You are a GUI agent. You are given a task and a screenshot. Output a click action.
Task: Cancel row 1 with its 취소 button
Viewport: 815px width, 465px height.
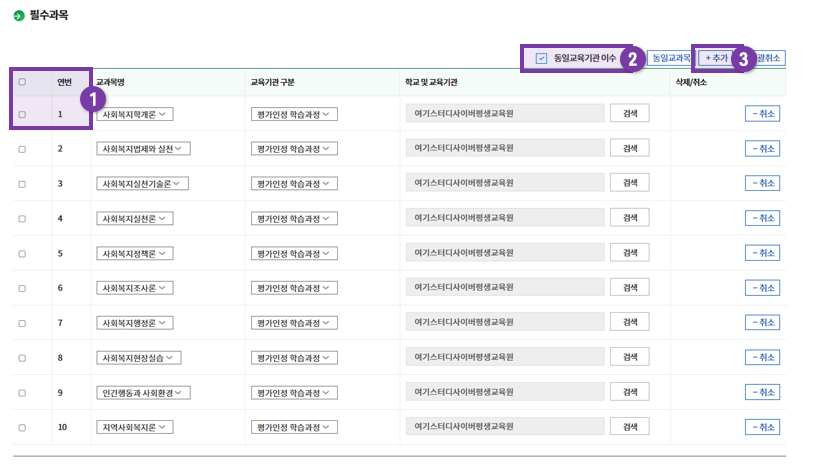(x=763, y=114)
